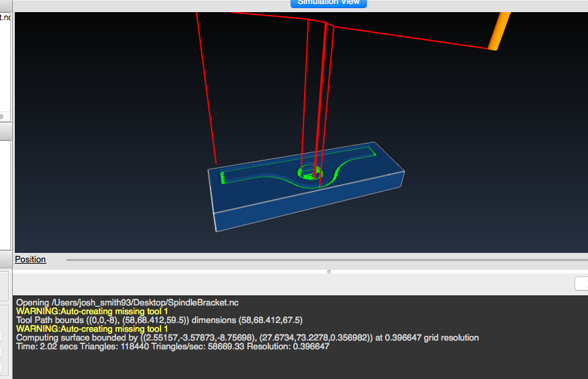Click the Position slider track
This screenshot has height=379, width=588.
pos(324,260)
